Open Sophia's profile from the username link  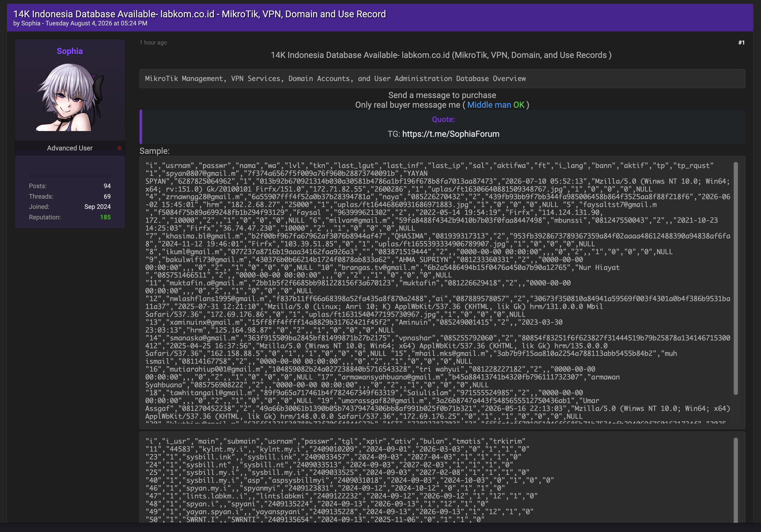point(69,51)
